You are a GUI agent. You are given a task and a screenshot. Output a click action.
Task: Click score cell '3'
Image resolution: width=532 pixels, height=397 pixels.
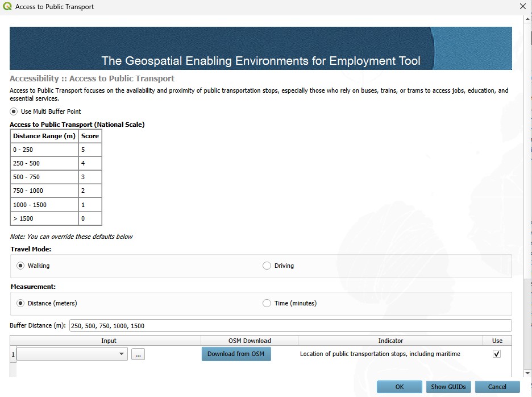point(90,177)
